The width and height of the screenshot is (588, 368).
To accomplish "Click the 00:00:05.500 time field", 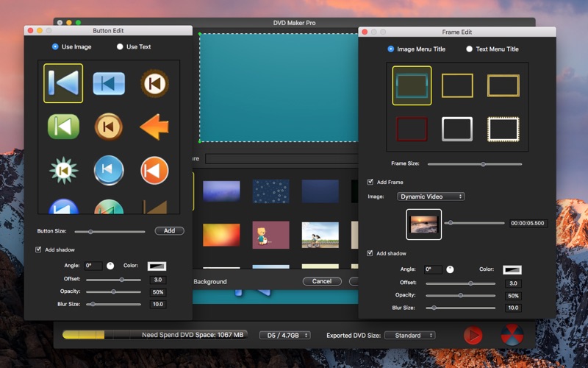I will point(528,223).
